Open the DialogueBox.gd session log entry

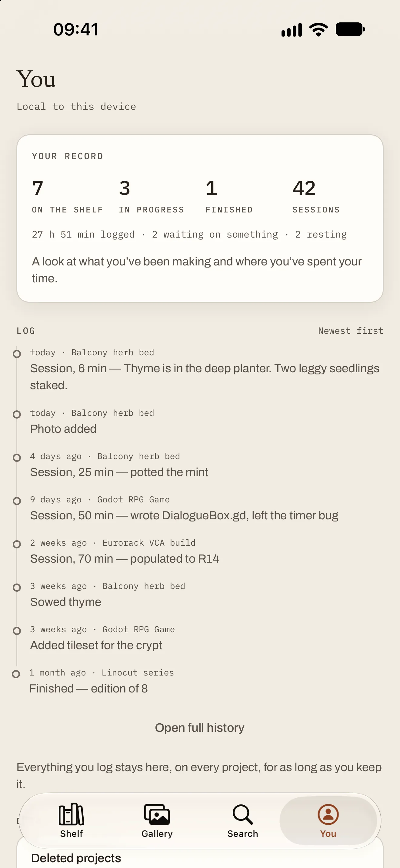click(x=200, y=508)
